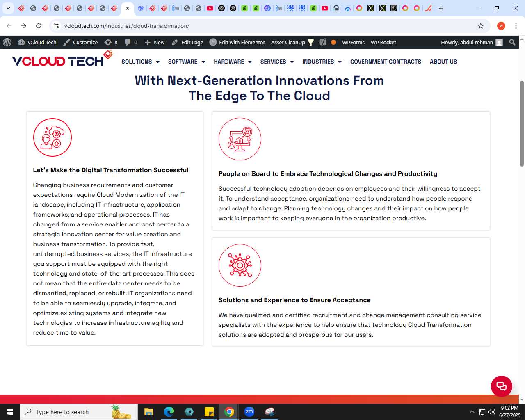Open Edit with Elementor
Viewport: 525px width, 420px height.
[237, 42]
